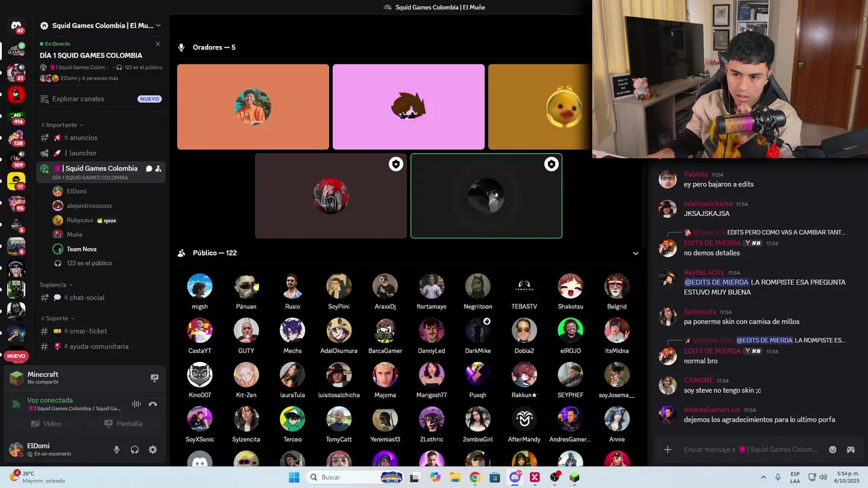
Task: Start Pantalla screen share
Action: tap(123, 424)
